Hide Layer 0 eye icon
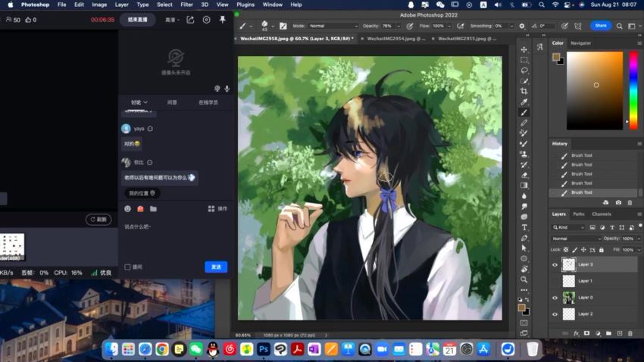Viewport: 644px width, 362px height. (x=555, y=298)
